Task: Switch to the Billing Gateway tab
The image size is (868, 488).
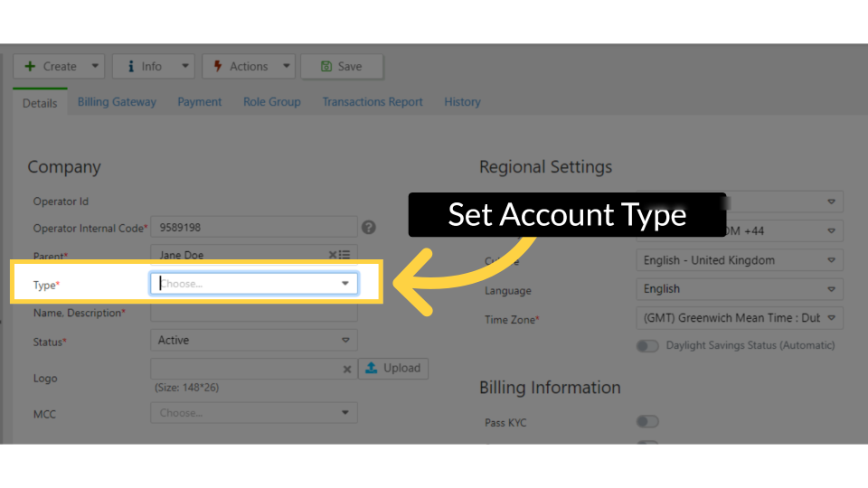Action: tap(117, 102)
